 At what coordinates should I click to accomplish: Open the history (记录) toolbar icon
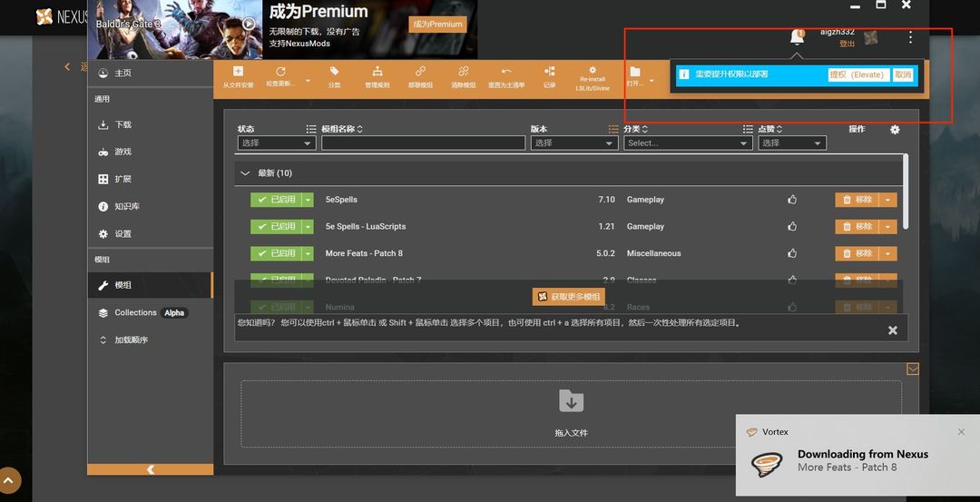[x=549, y=72]
